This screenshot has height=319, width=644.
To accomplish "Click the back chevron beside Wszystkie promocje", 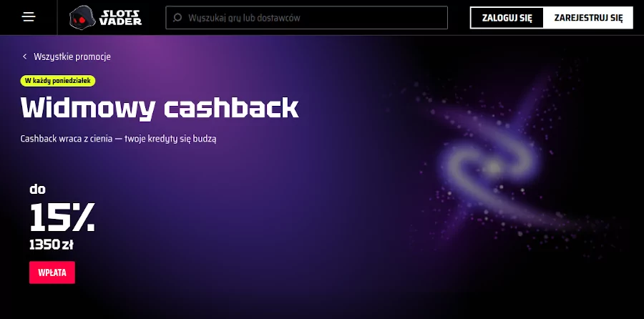I will [24, 57].
